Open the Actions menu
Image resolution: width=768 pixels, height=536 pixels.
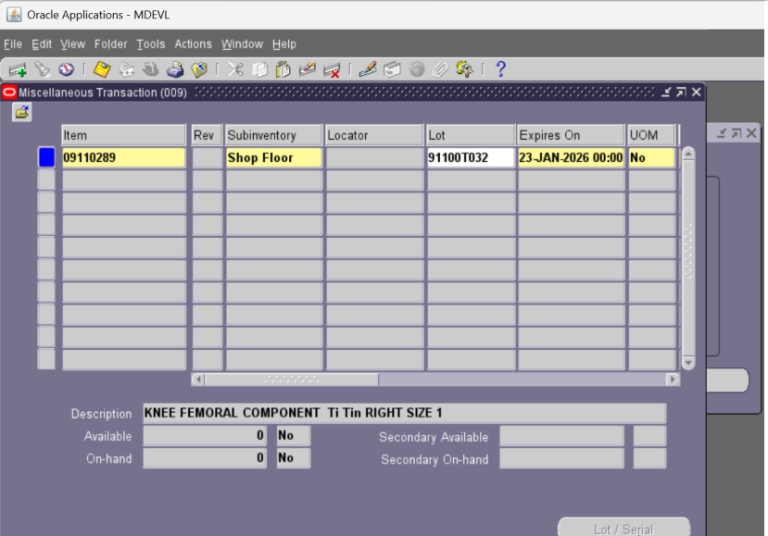click(193, 44)
